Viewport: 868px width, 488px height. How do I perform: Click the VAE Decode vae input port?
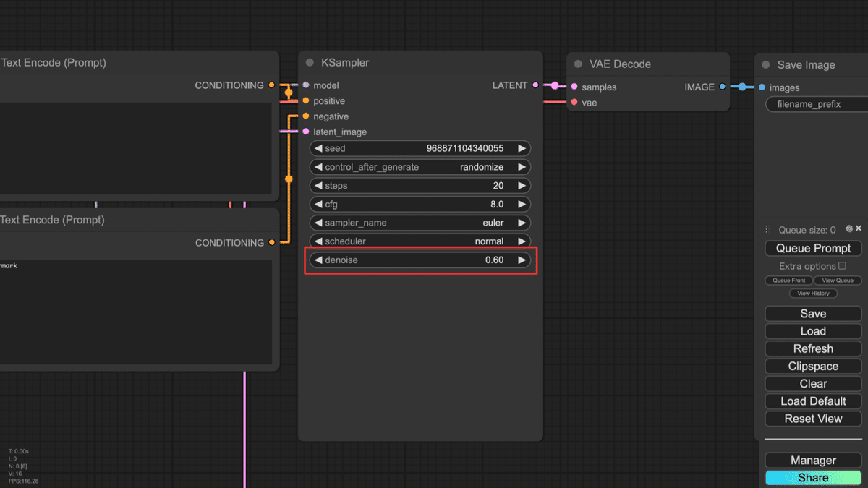click(x=574, y=103)
